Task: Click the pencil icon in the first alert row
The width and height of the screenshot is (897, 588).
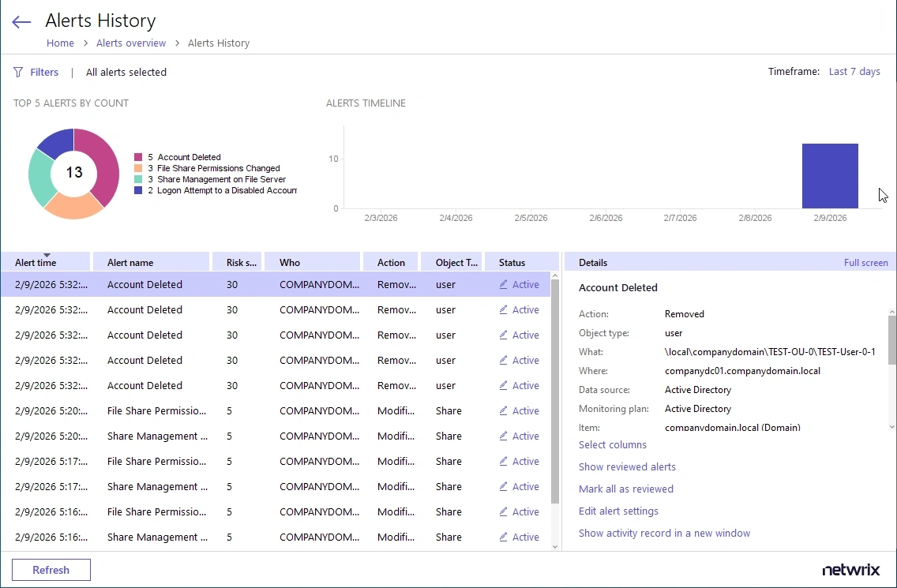Action: pyautogui.click(x=504, y=285)
